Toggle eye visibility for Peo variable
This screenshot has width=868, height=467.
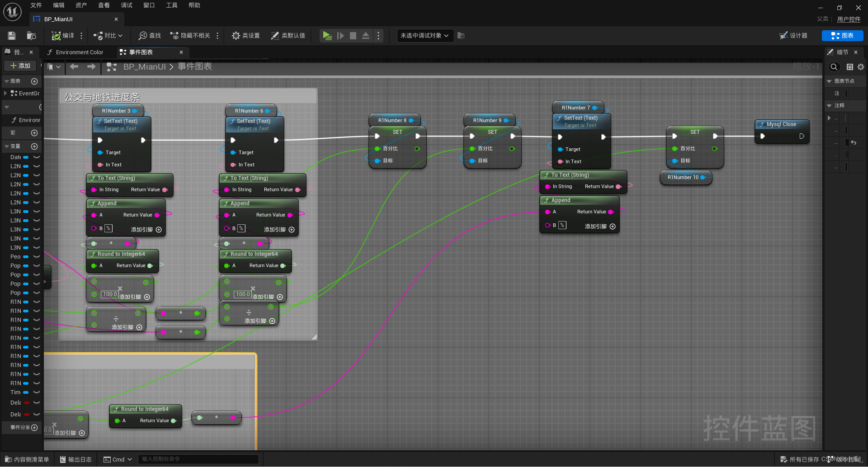[x=37, y=257]
